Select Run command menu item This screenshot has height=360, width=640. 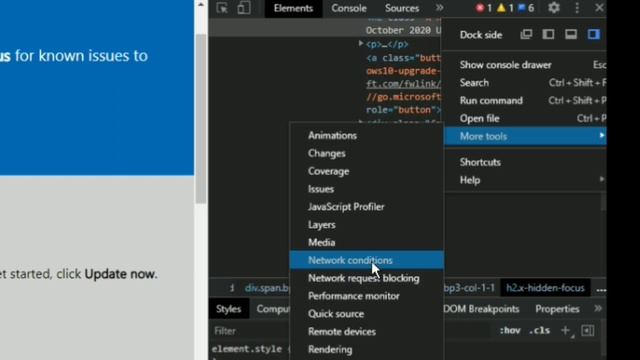tap(525, 101)
